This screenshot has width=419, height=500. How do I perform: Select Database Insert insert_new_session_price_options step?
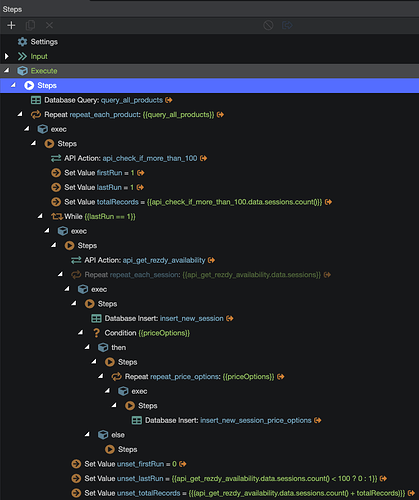click(x=209, y=420)
